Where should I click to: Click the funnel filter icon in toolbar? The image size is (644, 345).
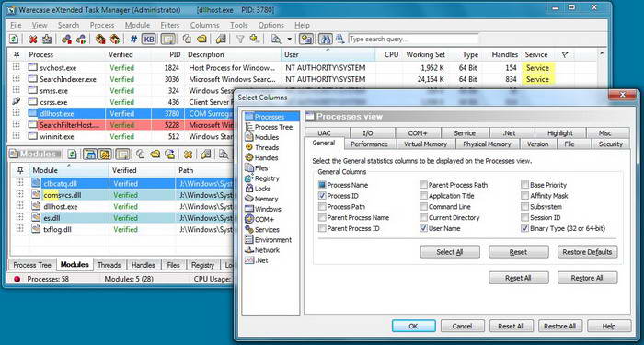tap(240, 39)
